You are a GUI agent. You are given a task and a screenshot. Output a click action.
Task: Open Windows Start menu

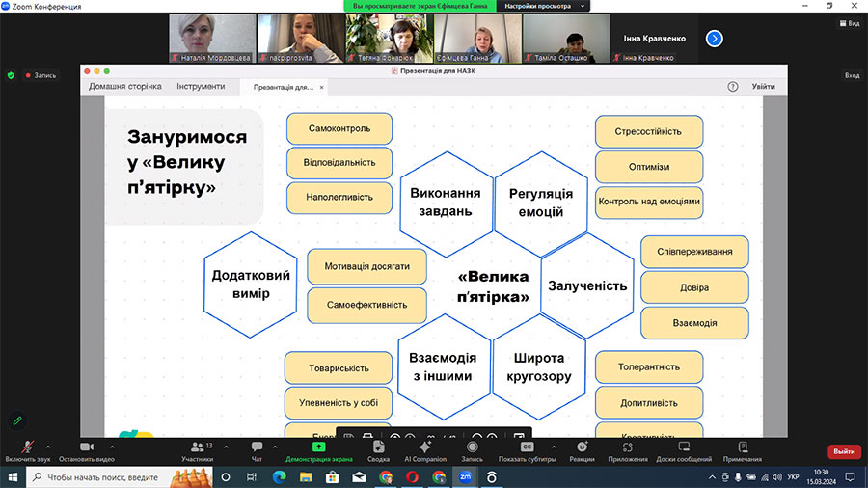13,477
